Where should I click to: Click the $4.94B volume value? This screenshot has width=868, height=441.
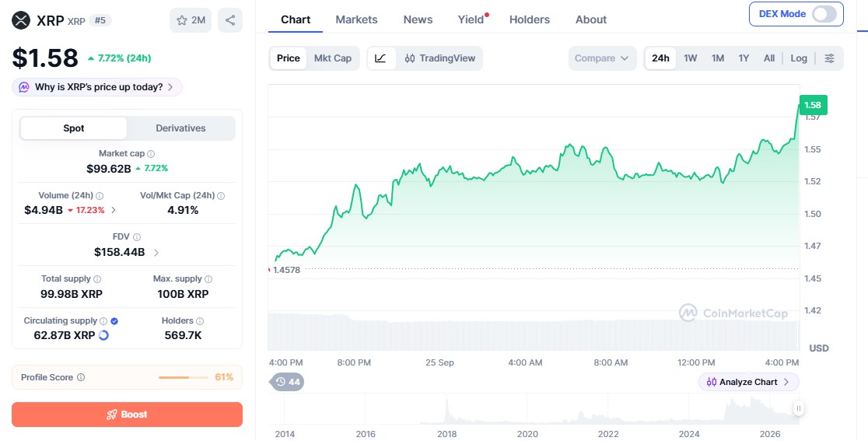click(x=44, y=210)
